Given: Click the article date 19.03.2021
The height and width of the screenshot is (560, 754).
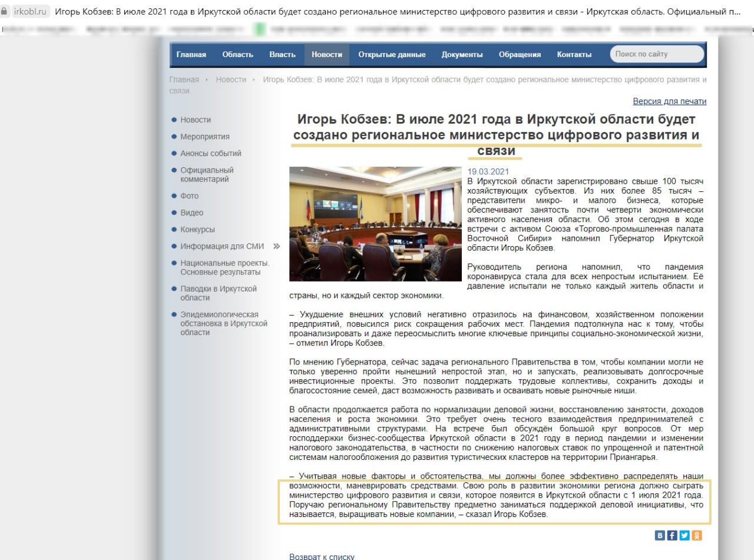Looking at the screenshot, I should 488,171.
